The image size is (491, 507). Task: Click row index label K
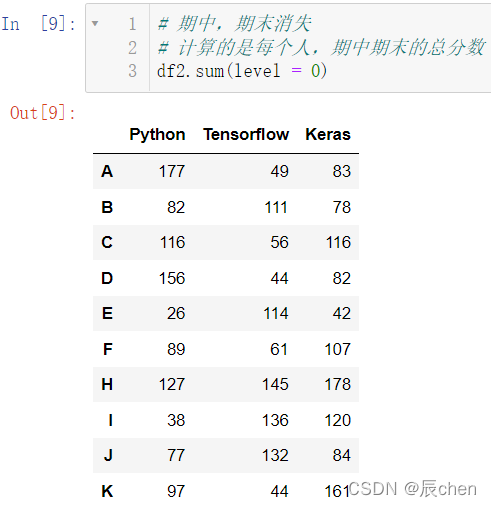pyautogui.click(x=107, y=491)
